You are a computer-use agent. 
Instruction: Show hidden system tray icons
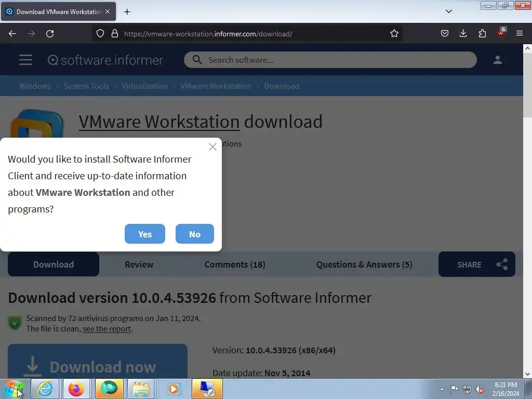click(442, 389)
